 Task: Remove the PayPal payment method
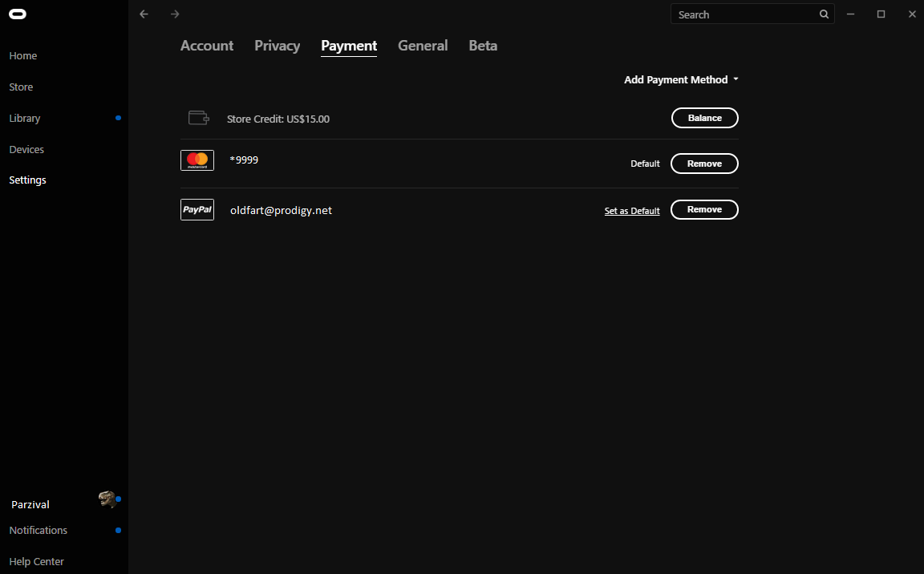tap(704, 209)
